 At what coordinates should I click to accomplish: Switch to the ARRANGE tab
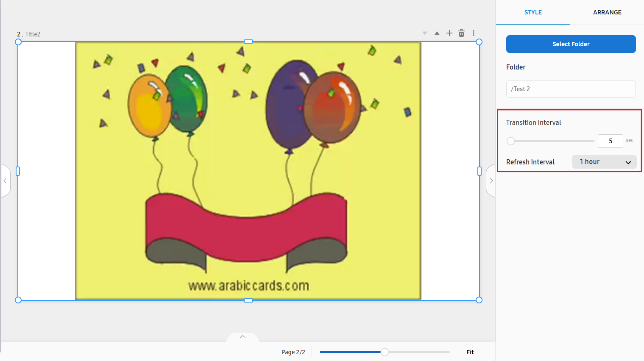tap(607, 12)
